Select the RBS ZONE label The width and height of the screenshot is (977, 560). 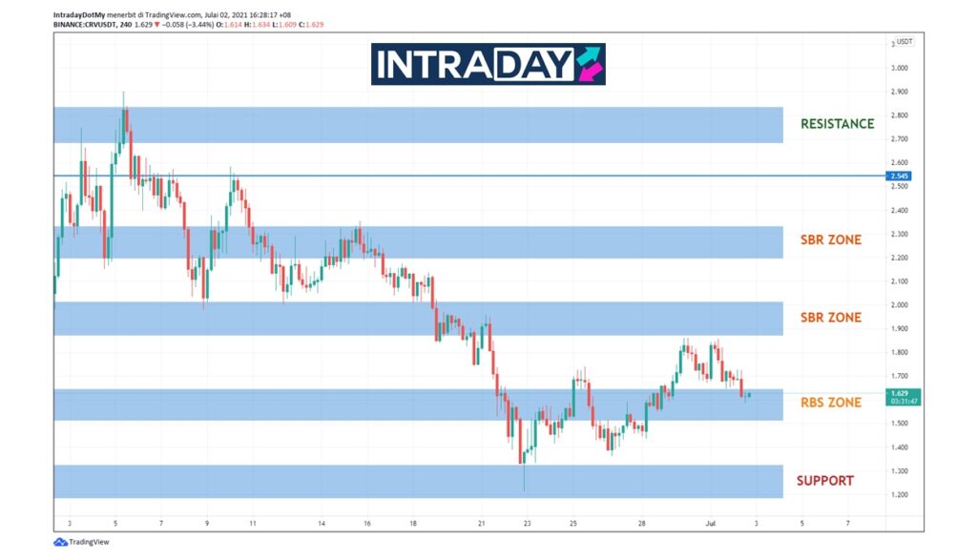click(x=830, y=403)
